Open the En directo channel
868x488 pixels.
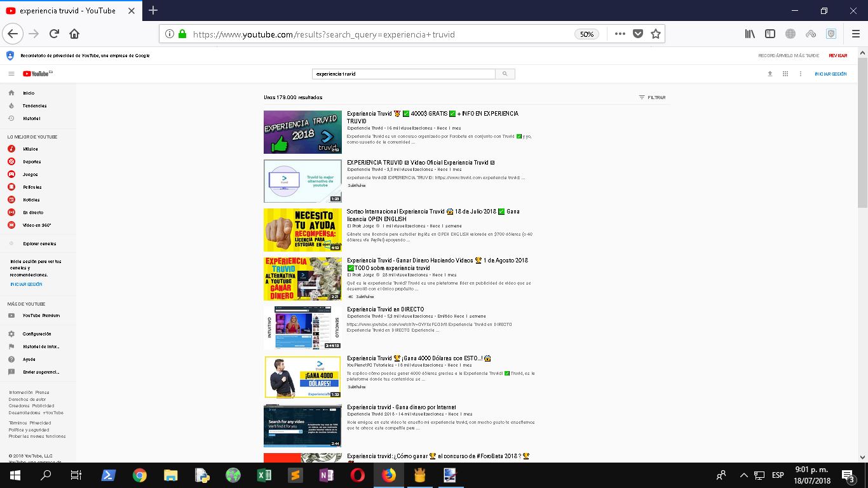click(38, 212)
